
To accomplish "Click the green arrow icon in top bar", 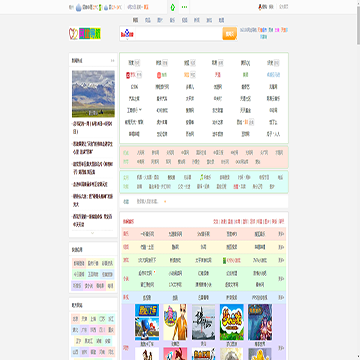I will point(173,7).
